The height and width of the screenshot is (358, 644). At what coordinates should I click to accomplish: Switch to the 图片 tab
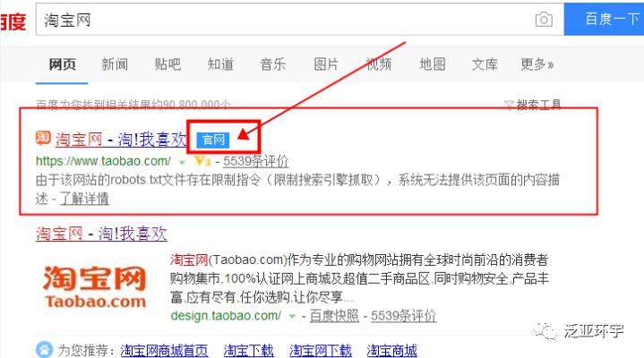(326, 64)
